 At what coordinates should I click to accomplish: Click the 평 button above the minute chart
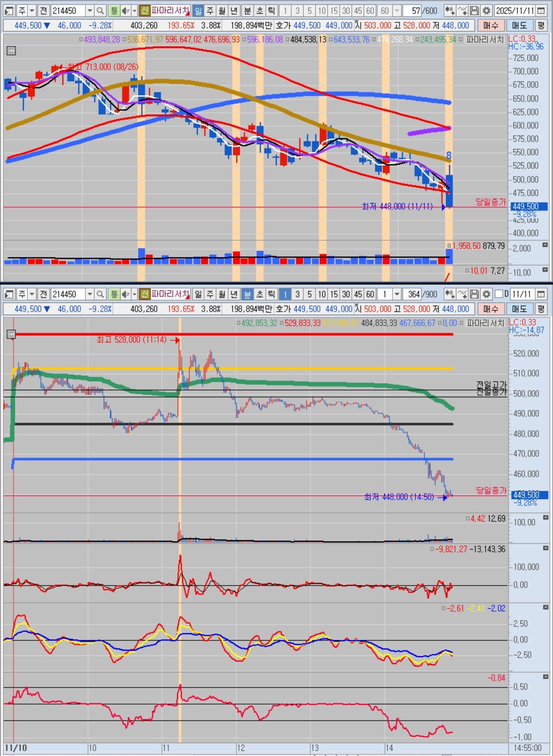point(541,309)
